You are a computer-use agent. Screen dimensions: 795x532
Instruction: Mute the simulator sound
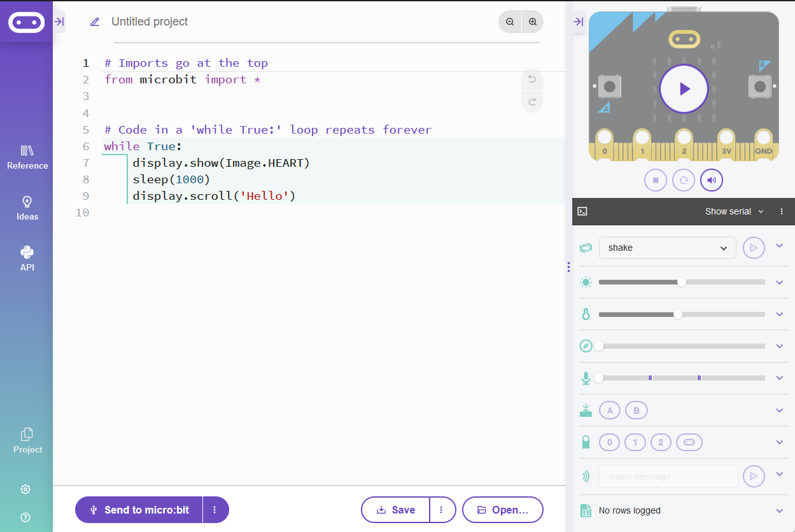click(712, 180)
